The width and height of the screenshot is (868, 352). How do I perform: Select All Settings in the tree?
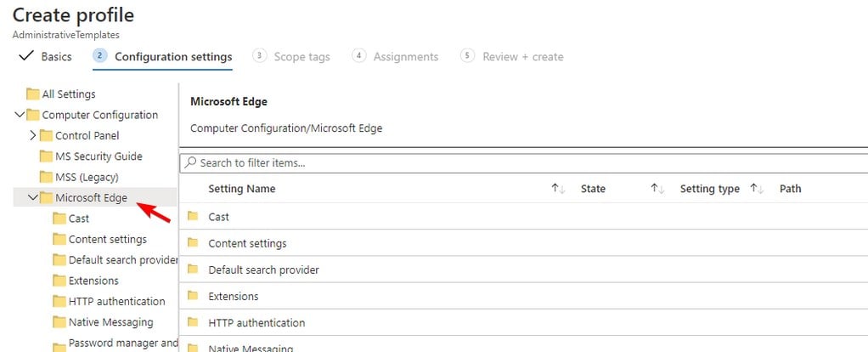tap(69, 94)
